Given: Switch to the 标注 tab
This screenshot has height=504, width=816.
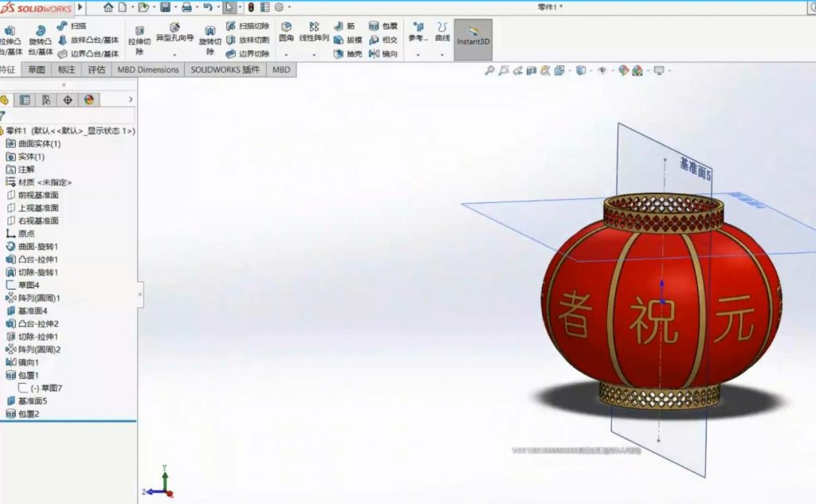Looking at the screenshot, I should (67, 70).
